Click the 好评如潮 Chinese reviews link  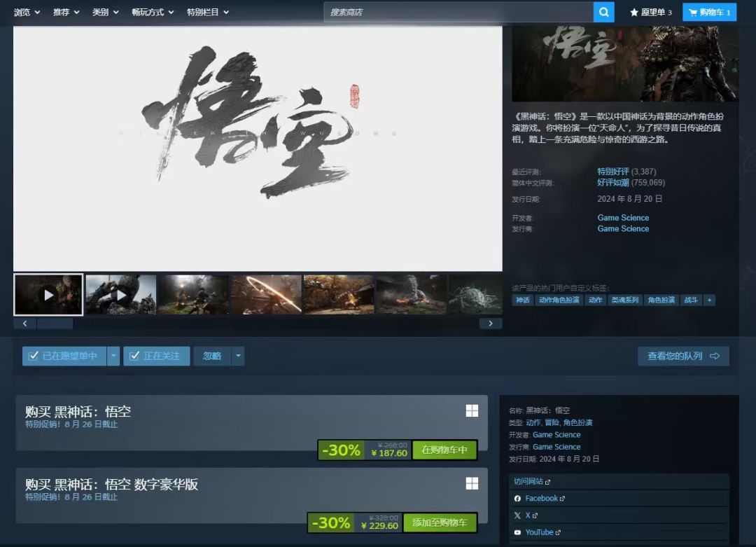click(x=612, y=182)
